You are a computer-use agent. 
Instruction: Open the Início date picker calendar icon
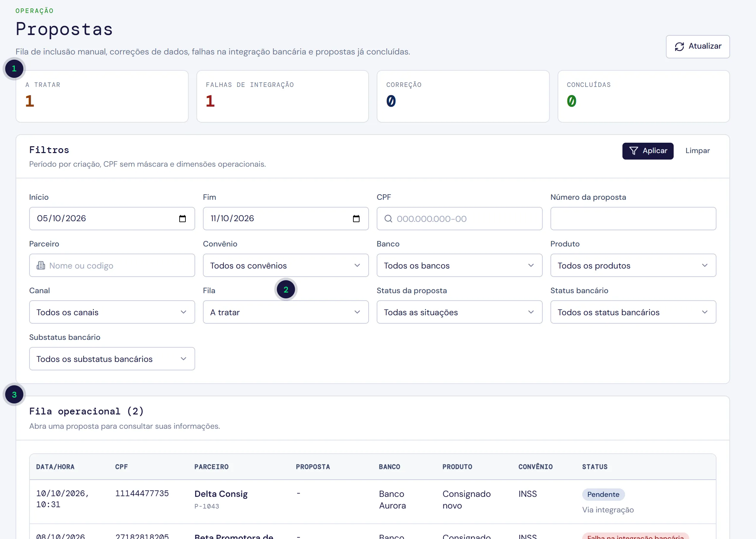[x=183, y=218]
